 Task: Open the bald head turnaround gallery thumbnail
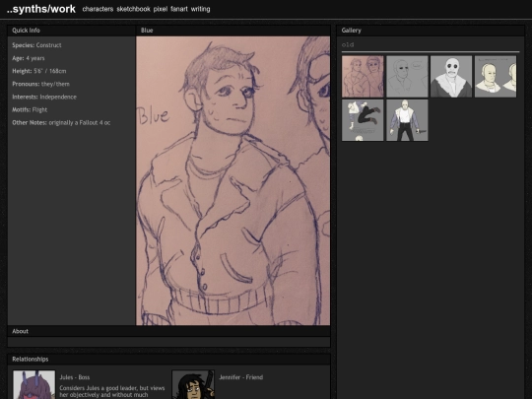(x=496, y=77)
